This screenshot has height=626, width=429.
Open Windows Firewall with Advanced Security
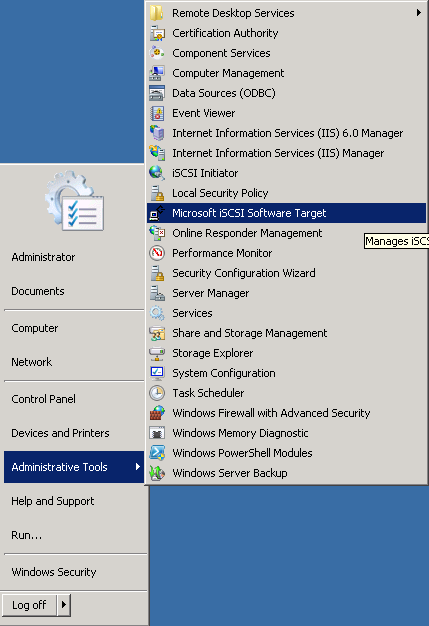[286, 413]
